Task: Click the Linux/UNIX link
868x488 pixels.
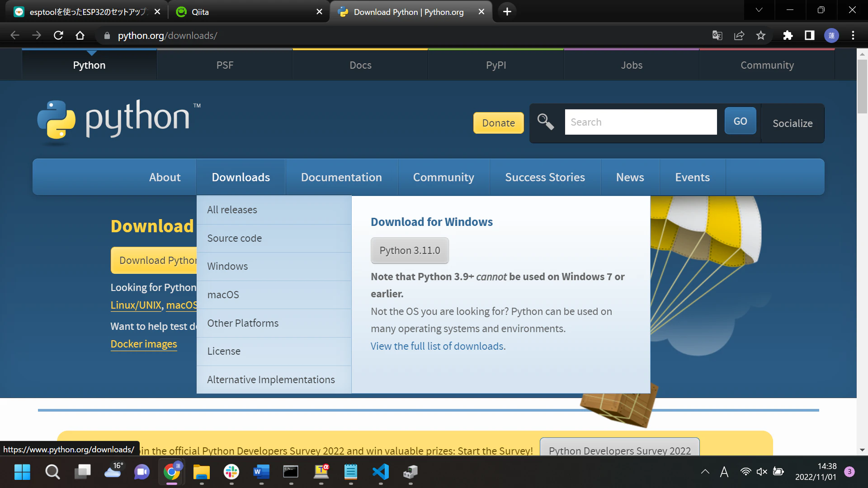Action: [x=136, y=305]
